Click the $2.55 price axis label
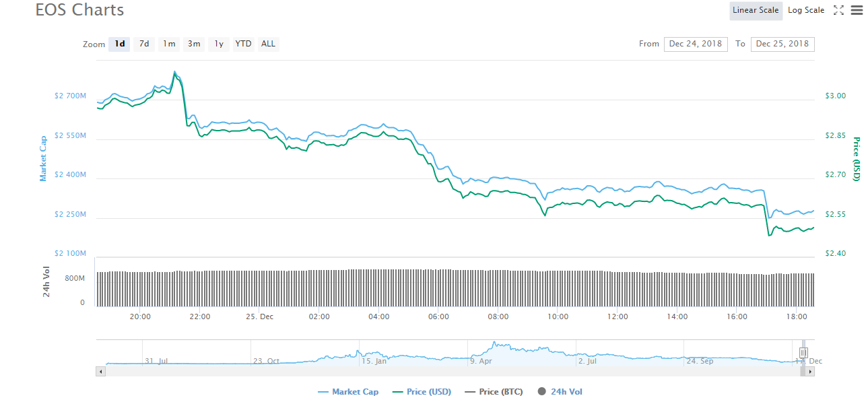The width and height of the screenshot is (868, 402). tap(836, 214)
